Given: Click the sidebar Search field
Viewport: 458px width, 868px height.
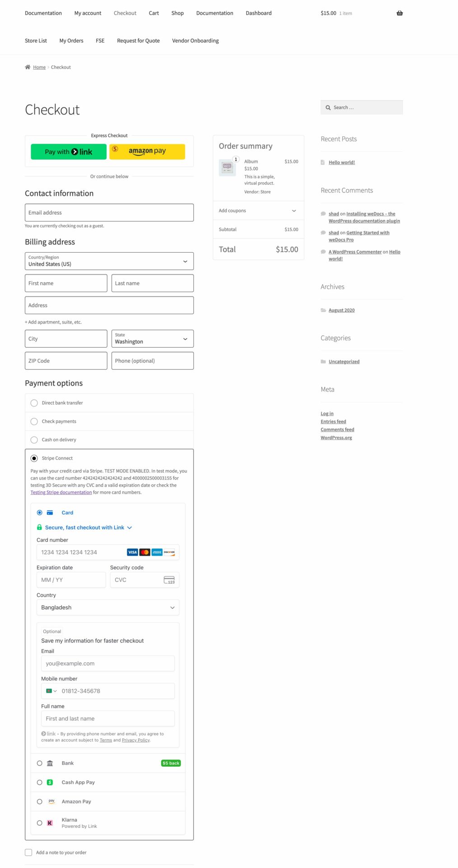Looking at the screenshot, I should coord(362,108).
